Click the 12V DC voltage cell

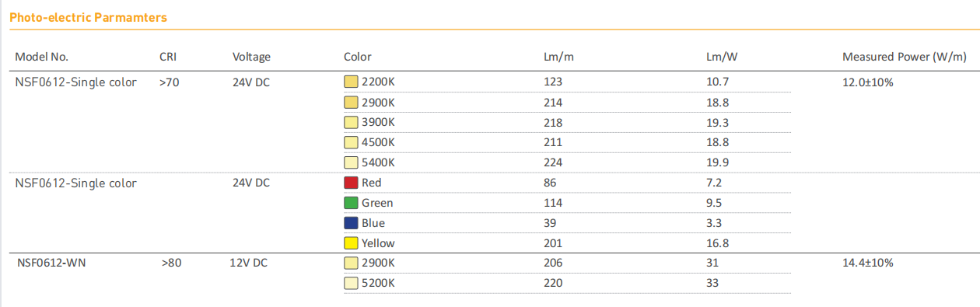click(248, 263)
